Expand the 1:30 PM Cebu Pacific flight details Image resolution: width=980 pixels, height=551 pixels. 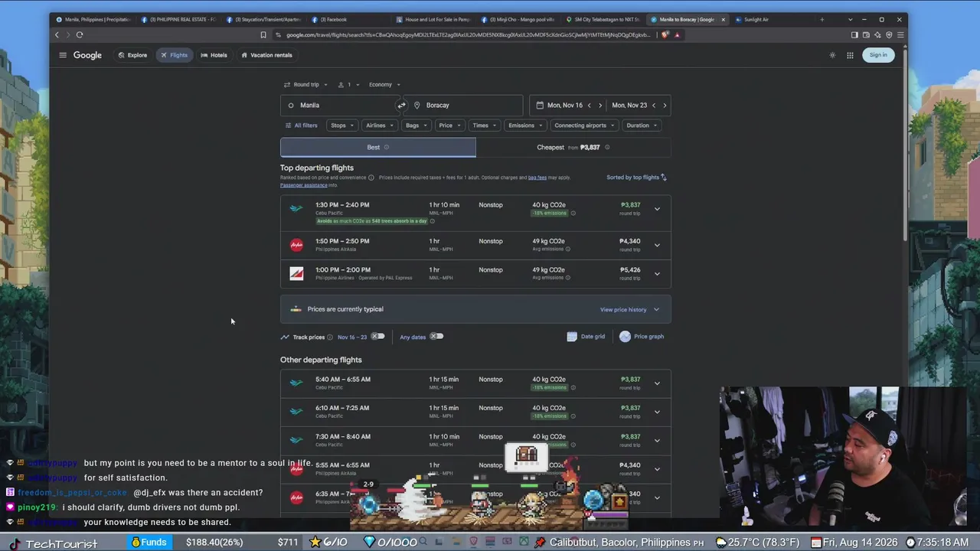(x=657, y=209)
